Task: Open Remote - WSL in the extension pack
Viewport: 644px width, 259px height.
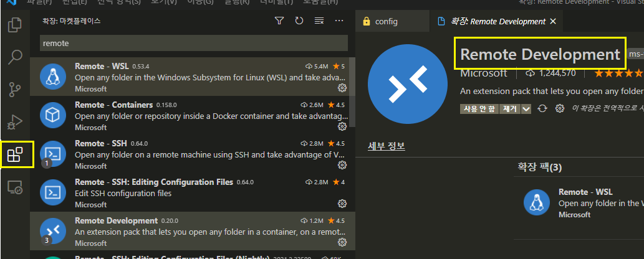Action: (x=585, y=192)
